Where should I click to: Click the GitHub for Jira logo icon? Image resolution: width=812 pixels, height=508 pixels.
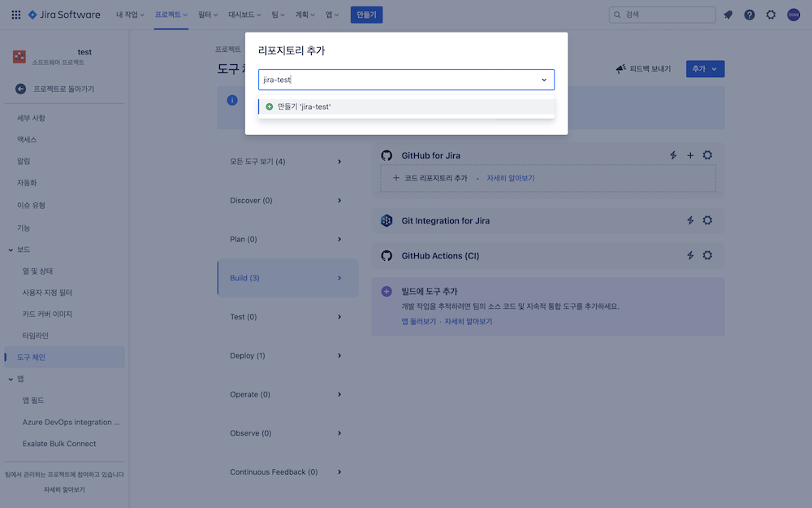click(x=387, y=155)
